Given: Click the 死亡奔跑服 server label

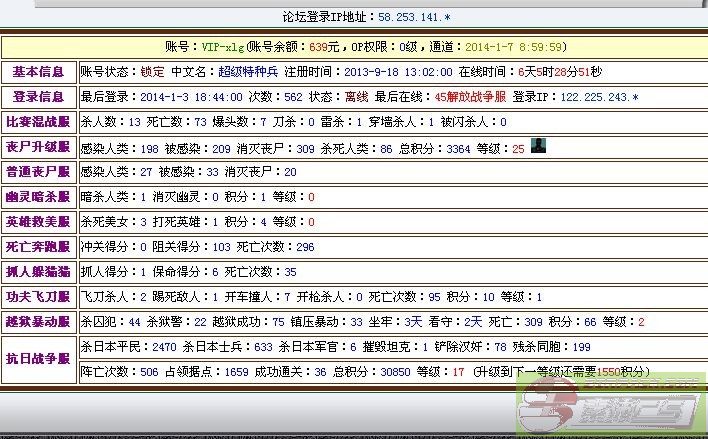Looking at the screenshot, I should click(x=38, y=247).
